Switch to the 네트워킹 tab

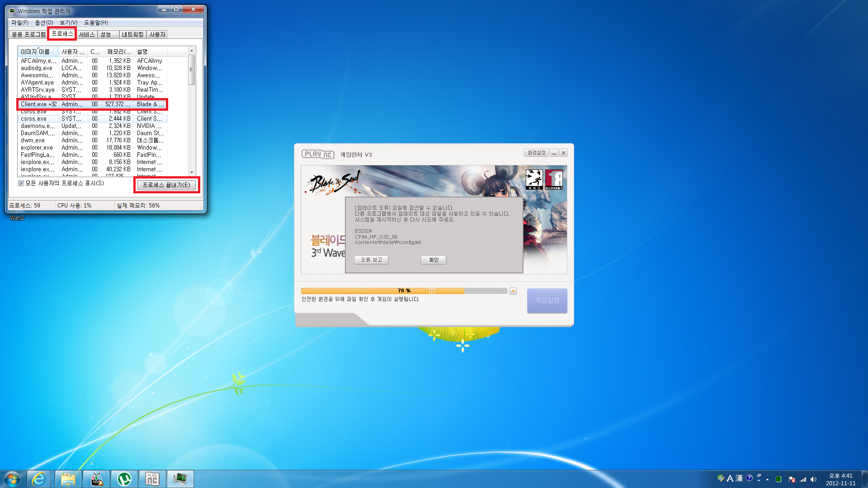coord(132,34)
